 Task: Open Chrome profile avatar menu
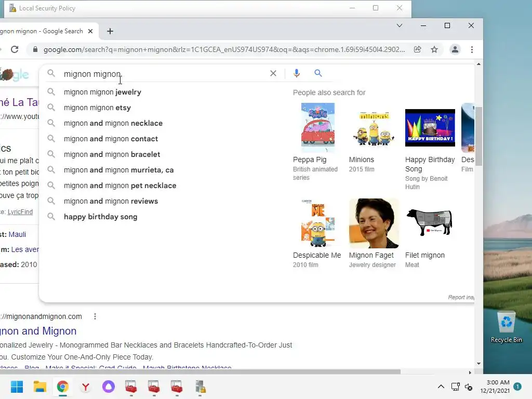click(455, 49)
